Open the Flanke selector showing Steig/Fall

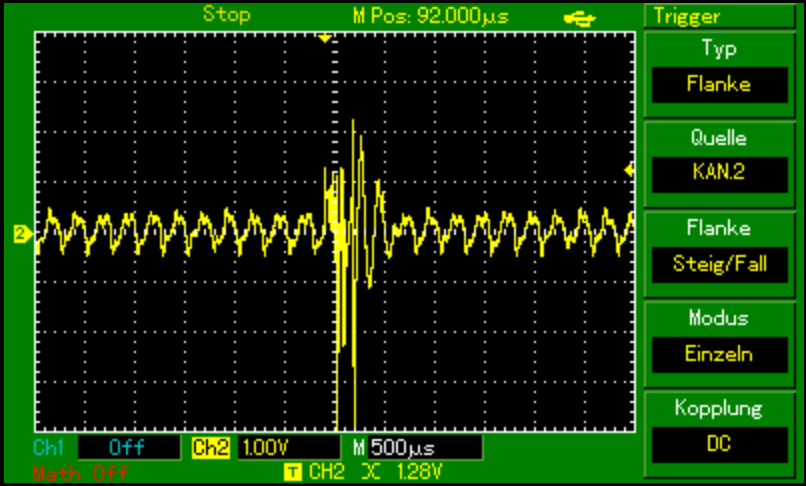pos(719,265)
